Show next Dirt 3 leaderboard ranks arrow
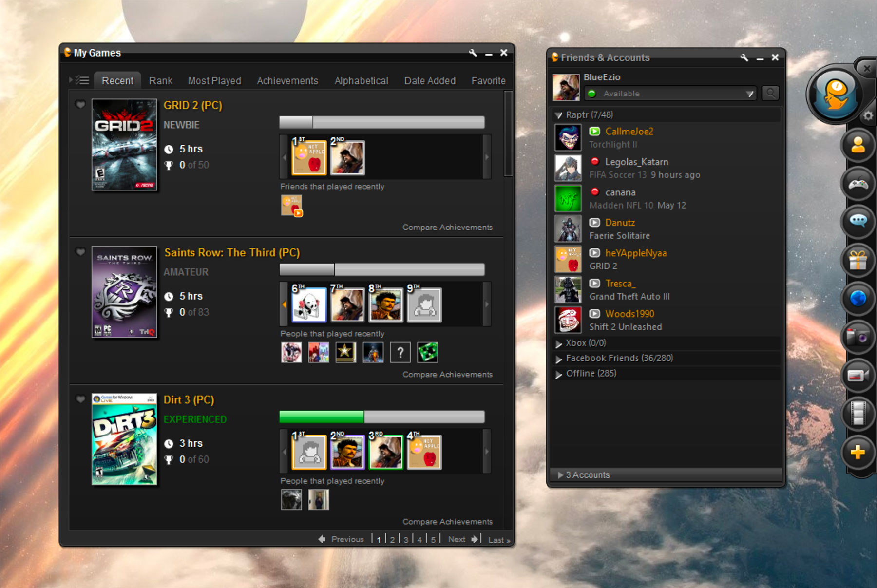Image resolution: width=877 pixels, height=588 pixels. pos(487,451)
